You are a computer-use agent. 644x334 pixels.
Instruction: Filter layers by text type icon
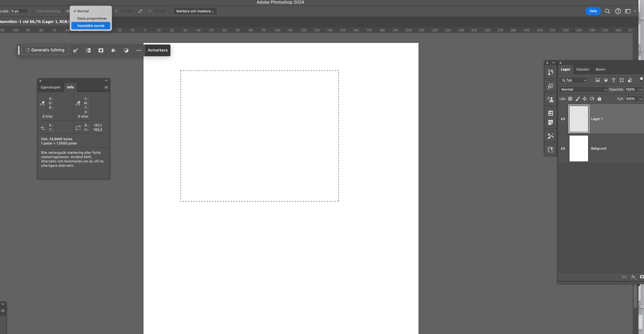pyautogui.click(x=614, y=80)
